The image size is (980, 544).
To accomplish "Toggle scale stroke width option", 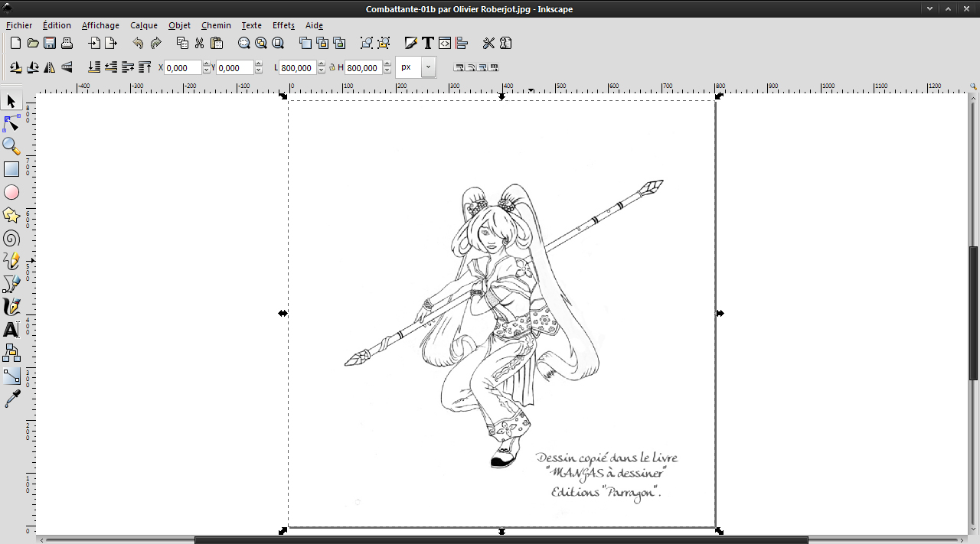I will pyautogui.click(x=459, y=67).
